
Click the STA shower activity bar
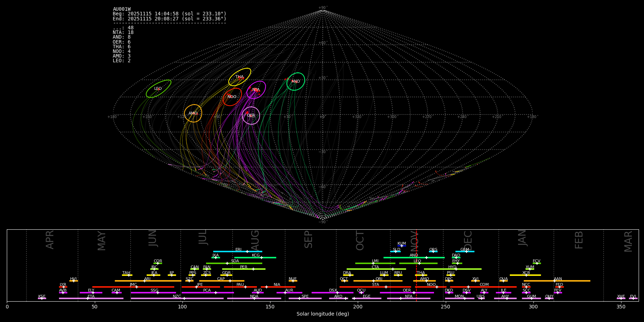(x=375, y=287)
